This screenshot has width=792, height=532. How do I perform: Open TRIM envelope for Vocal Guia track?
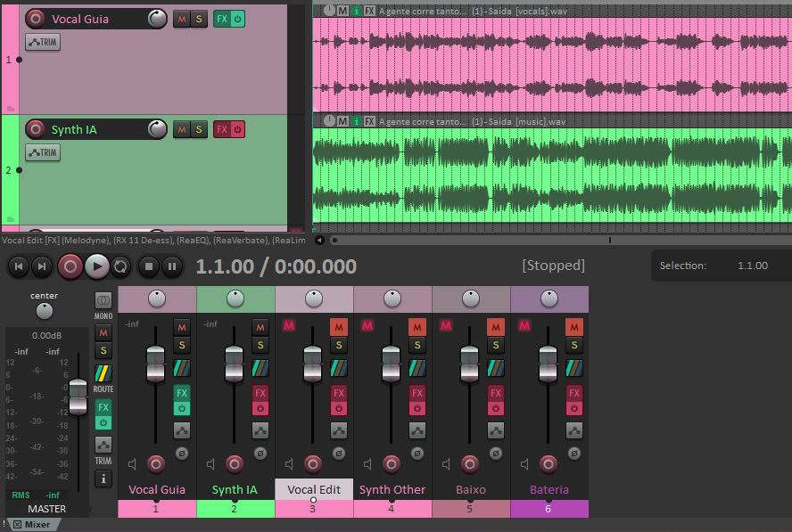[43, 43]
